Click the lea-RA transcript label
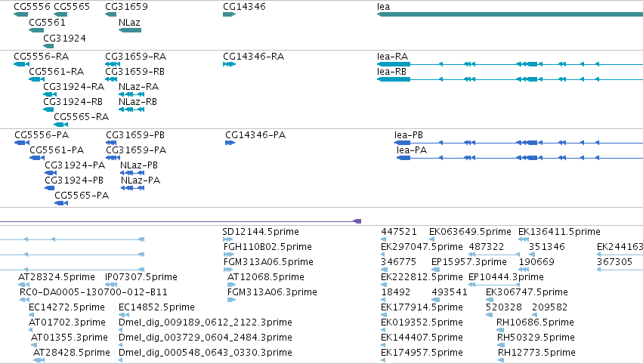Viewport: 643px width, 364px height. [393, 56]
